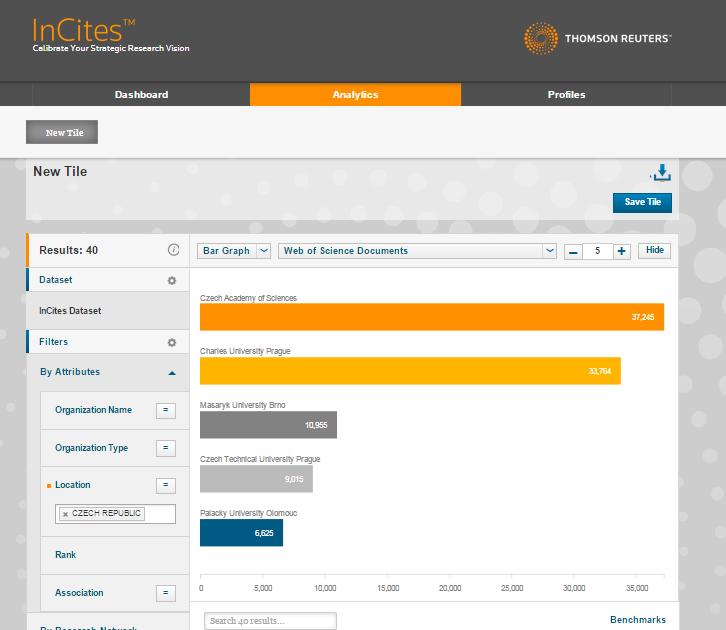Save the tile with Save Tile button

[642, 202]
